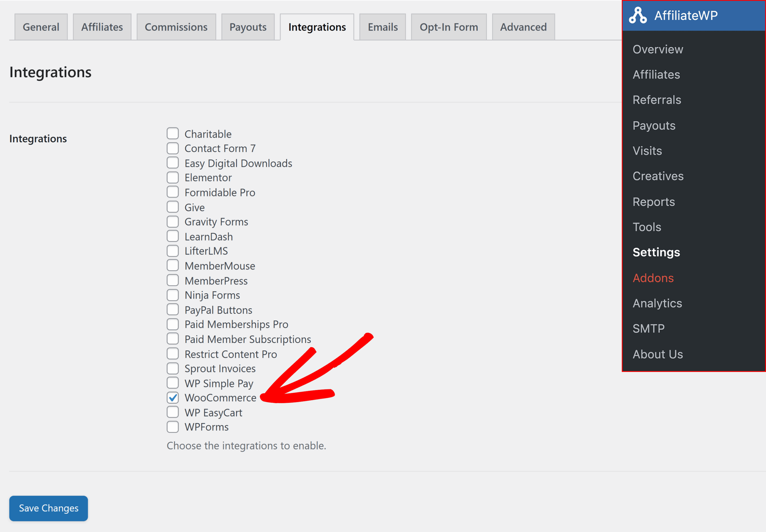Go to the Emails tab
Viewport: 766px width, 532px height.
click(x=382, y=27)
